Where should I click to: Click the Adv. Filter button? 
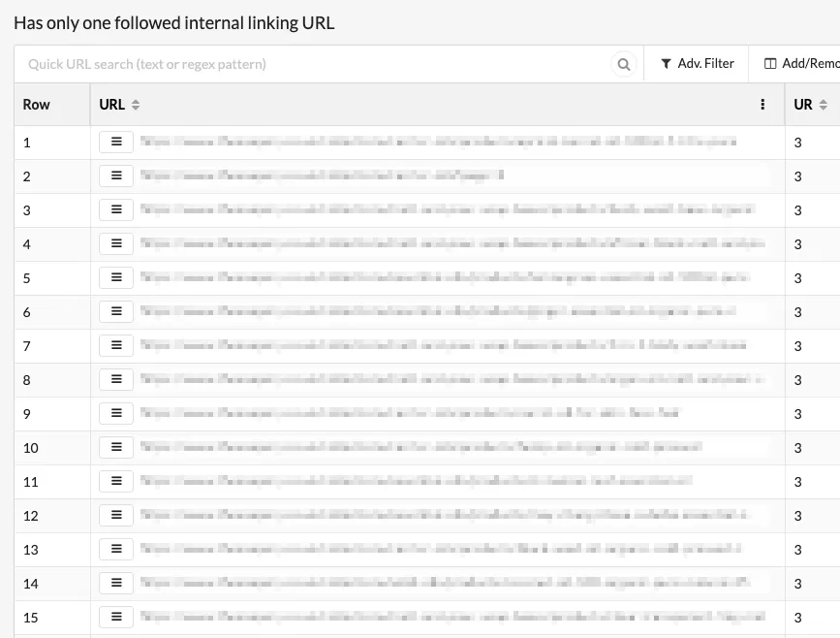(x=696, y=63)
